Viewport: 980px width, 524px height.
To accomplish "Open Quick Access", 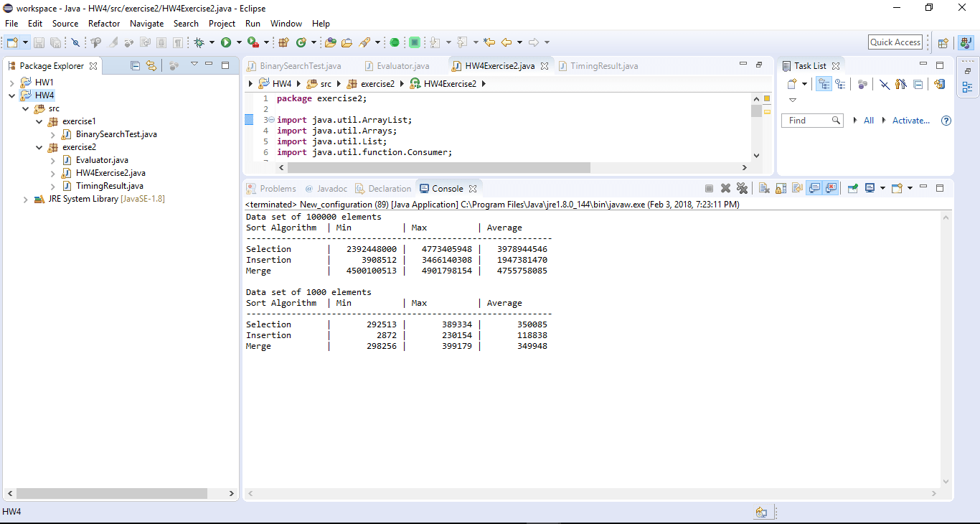I will pos(895,42).
